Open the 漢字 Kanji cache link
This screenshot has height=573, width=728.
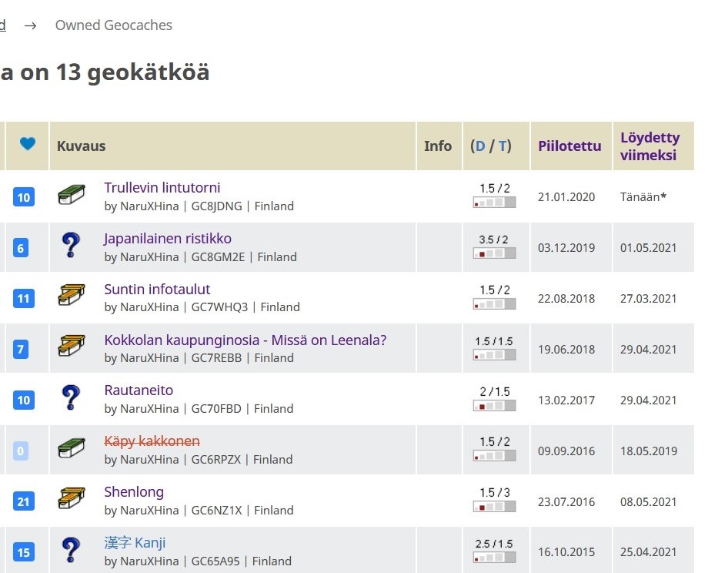(x=135, y=543)
